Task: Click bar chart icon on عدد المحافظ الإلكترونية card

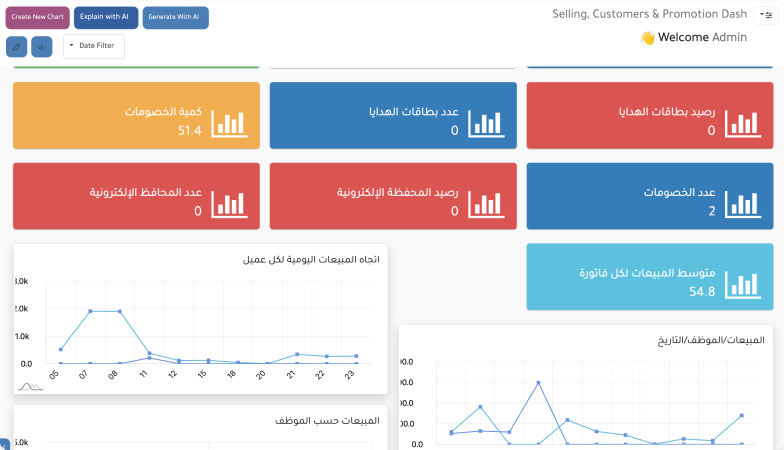Action: point(228,202)
